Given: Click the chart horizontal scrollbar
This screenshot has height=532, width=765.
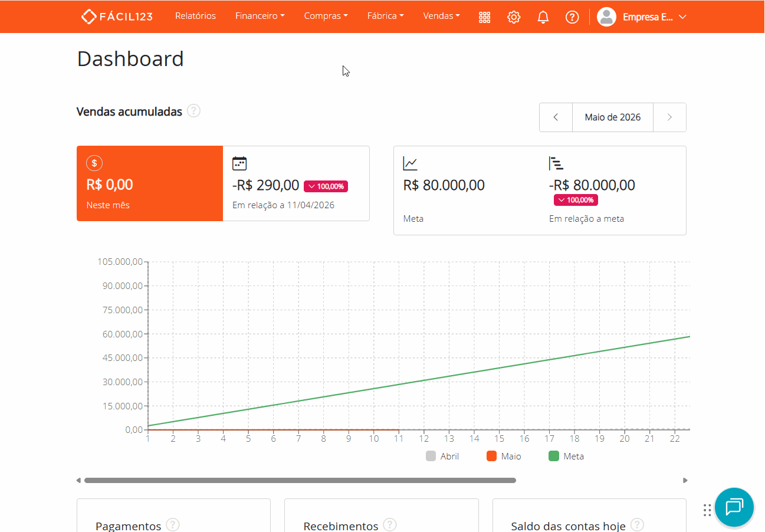Looking at the screenshot, I should (300, 480).
